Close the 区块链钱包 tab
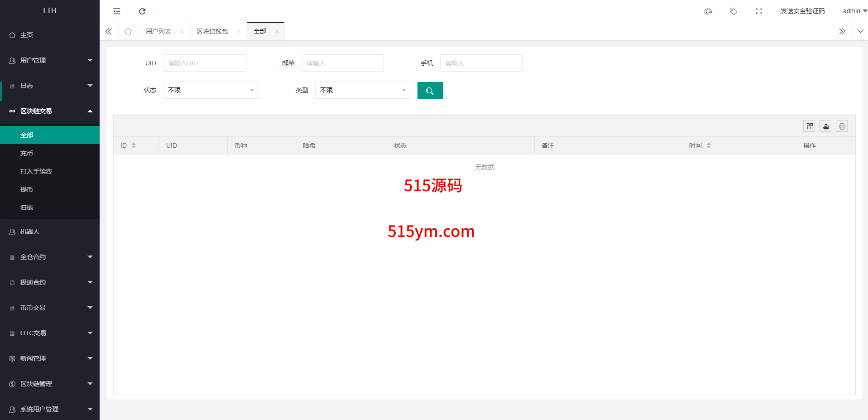The image size is (868, 420). (x=239, y=31)
